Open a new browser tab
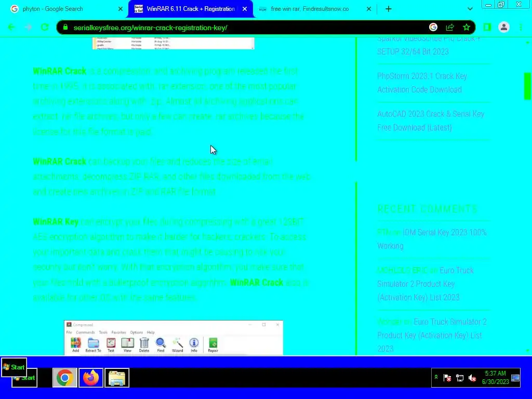 [389, 9]
